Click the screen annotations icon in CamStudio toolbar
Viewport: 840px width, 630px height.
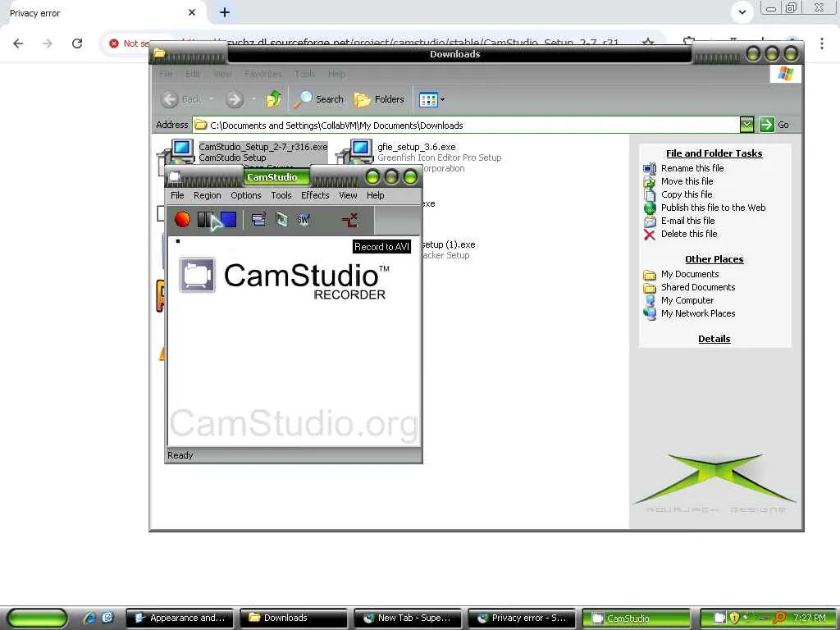[281, 219]
